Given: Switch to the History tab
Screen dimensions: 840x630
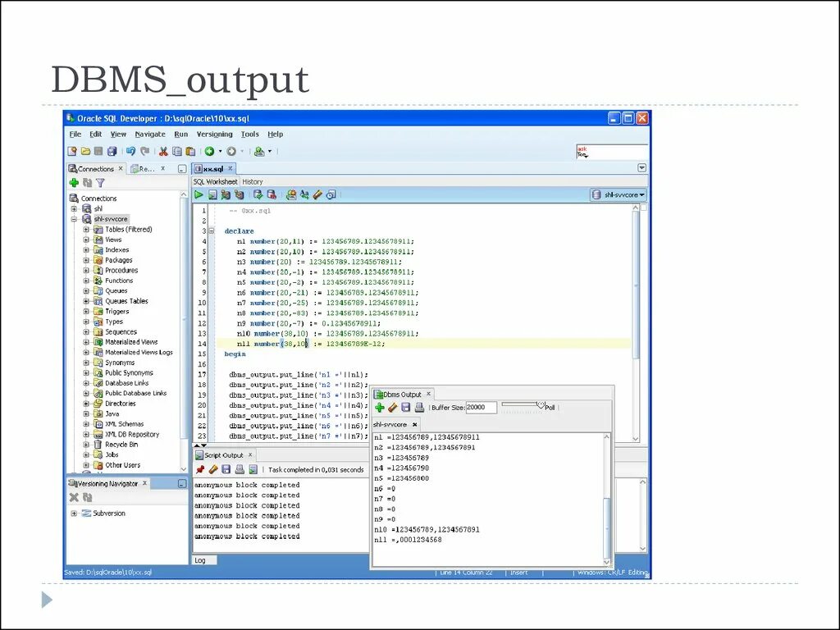Looking at the screenshot, I should [x=253, y=181].
